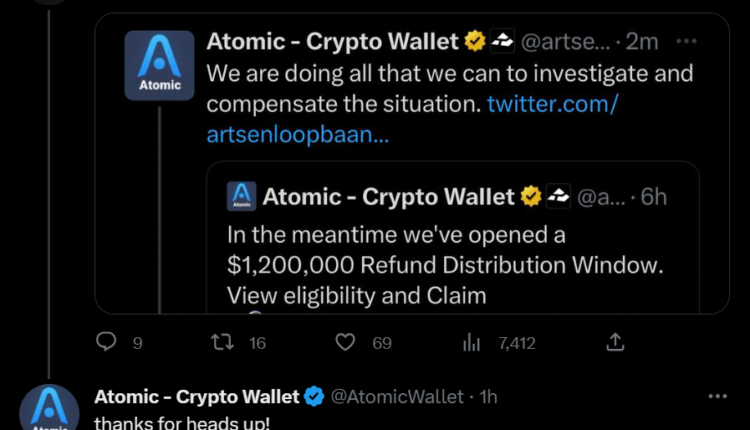Click the reply speech bubble icon
The width and height of the screenshot is (750, 430).
107,343
